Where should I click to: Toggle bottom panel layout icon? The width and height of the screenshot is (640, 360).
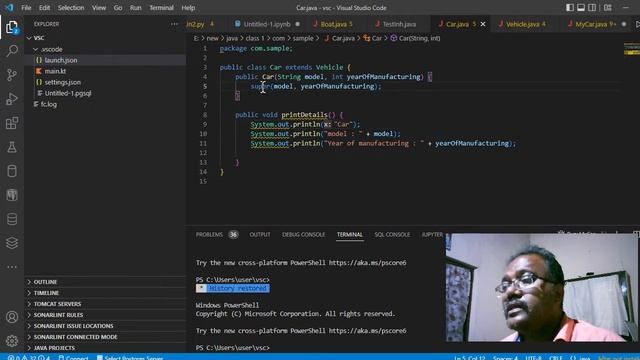[x=581, y=8]
